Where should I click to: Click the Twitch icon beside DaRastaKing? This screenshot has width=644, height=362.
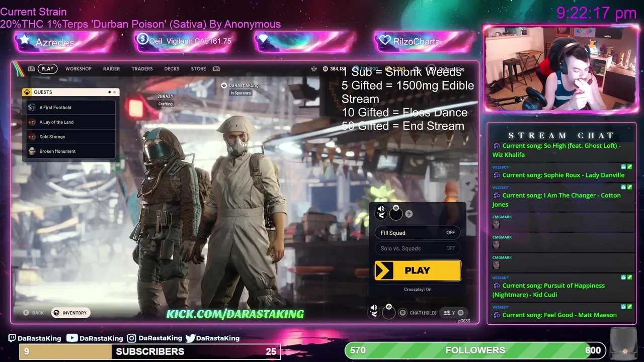(x=12, y=338)
